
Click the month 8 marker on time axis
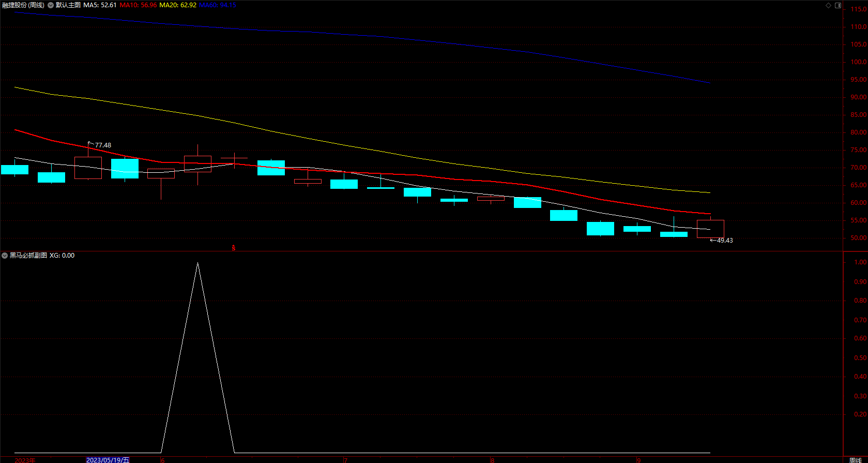point(492,460)
